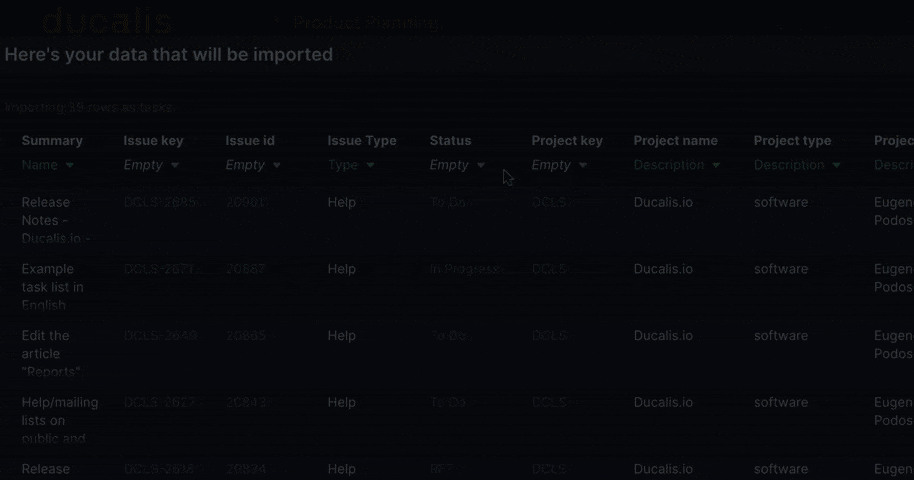This screenshot has width=914, height=480.
Task: Click the Product Planning board title
Action: 366,23
